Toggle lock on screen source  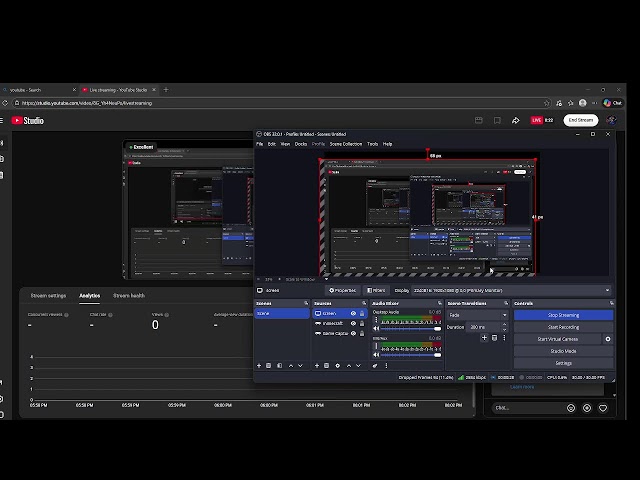point(362,313)
